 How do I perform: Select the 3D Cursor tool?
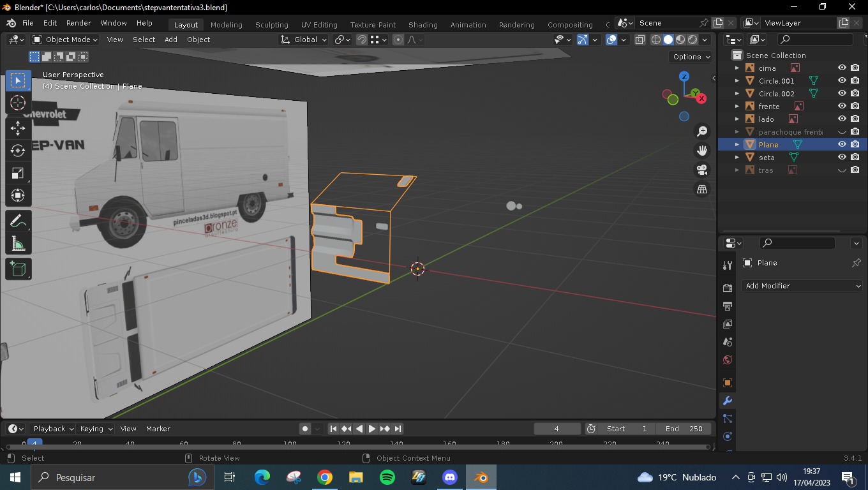18,103
